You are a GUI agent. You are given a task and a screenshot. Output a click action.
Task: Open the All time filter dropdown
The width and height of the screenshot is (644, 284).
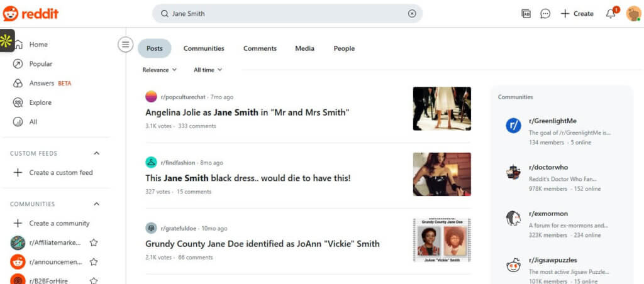(x=208, y=70)
